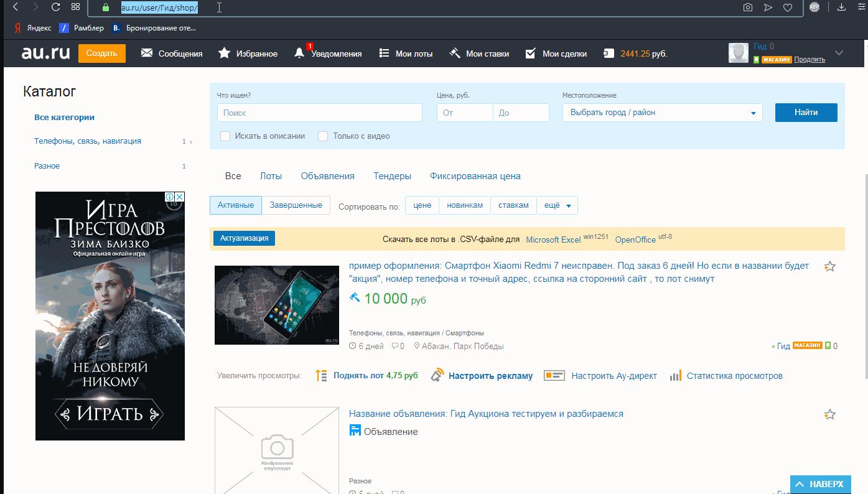Click the price До input field
This screenshot has height=494, width=868.
tap(521, 113)
